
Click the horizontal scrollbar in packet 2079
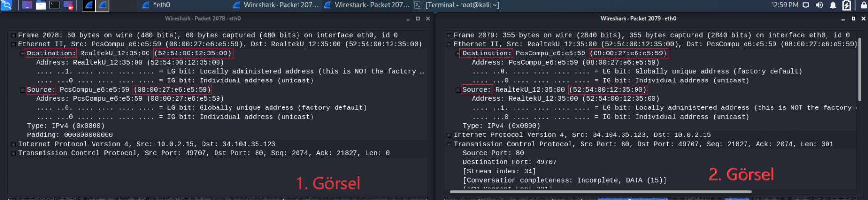pyautogui.click(x=600, y=192)
